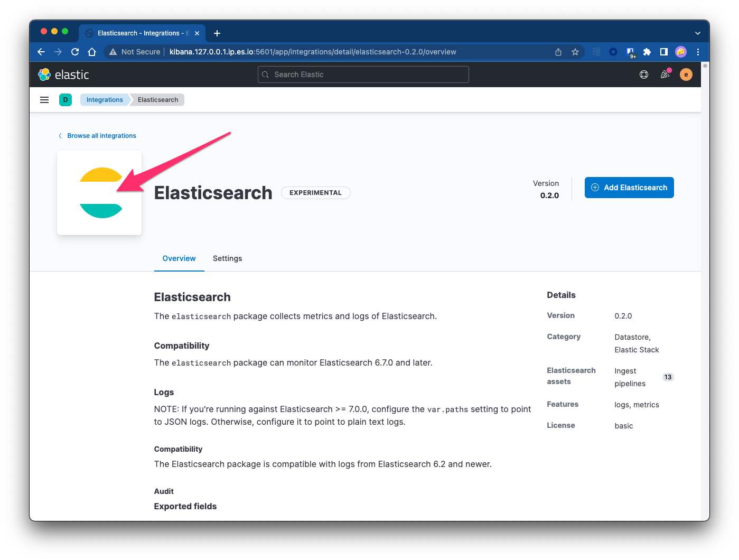The height and width of the screenshot is (560, 739).
Task: Click the 'basic' license value
Action: point(623,426)
